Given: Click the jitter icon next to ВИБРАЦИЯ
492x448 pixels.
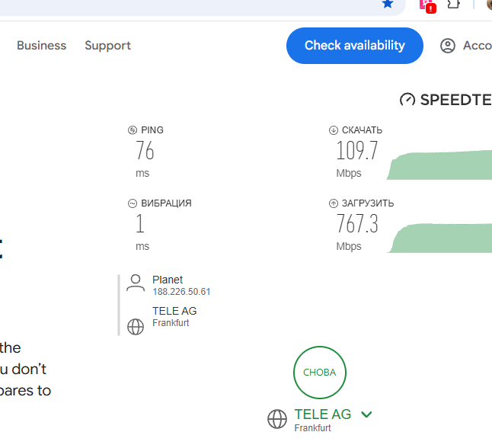Looking at the screenshot, I should (x=133, y=203).
